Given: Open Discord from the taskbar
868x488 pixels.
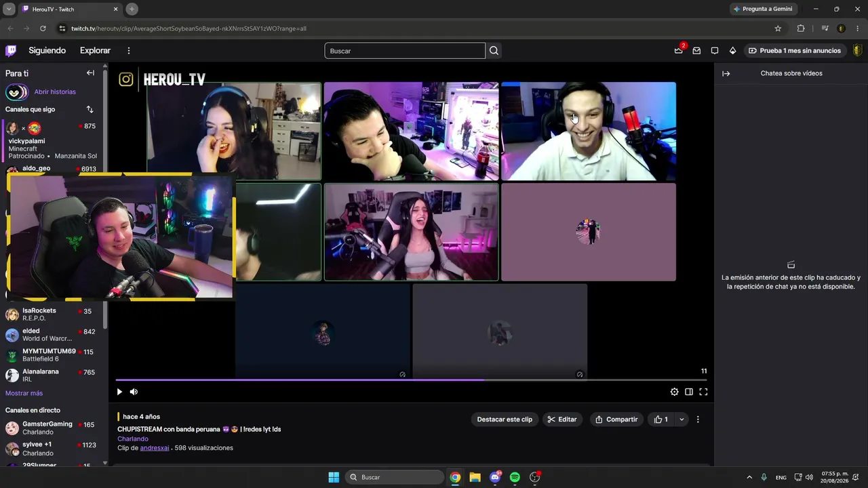Looking at the screenshot, I should click(495, 477).
